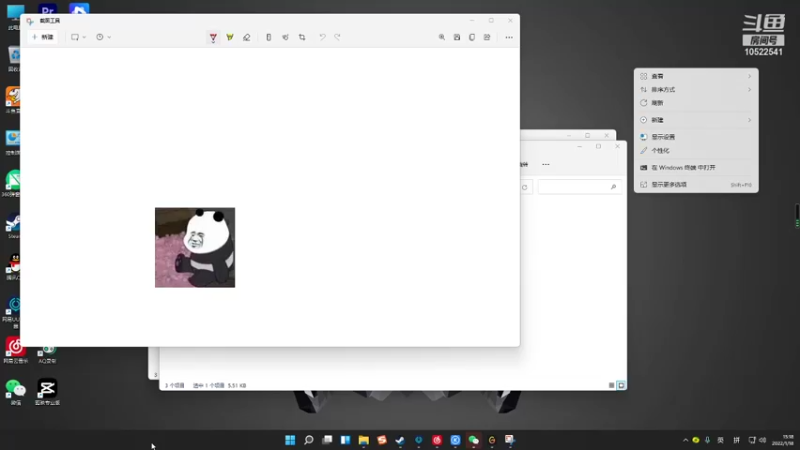Viewport: 800px width, 450px height.
Task: Click the panda meme image on canvas
Action: point(195,247)
